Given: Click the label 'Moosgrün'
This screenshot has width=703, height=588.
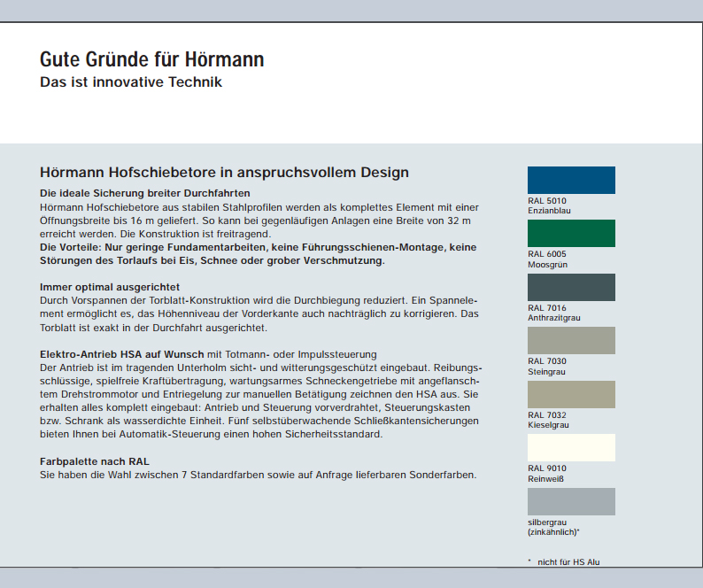Looking at the screenshot, I should [x=548, y=265].
